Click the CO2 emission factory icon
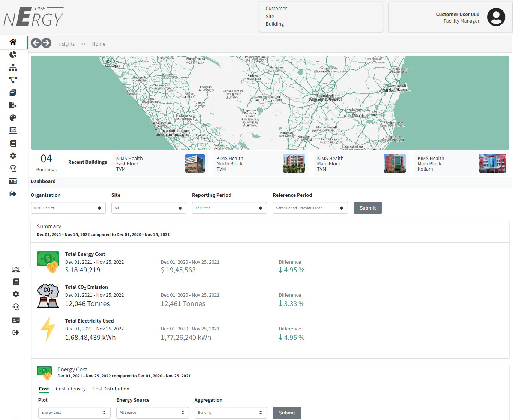This screenshot has width=513, height=420. coord(48,295)
